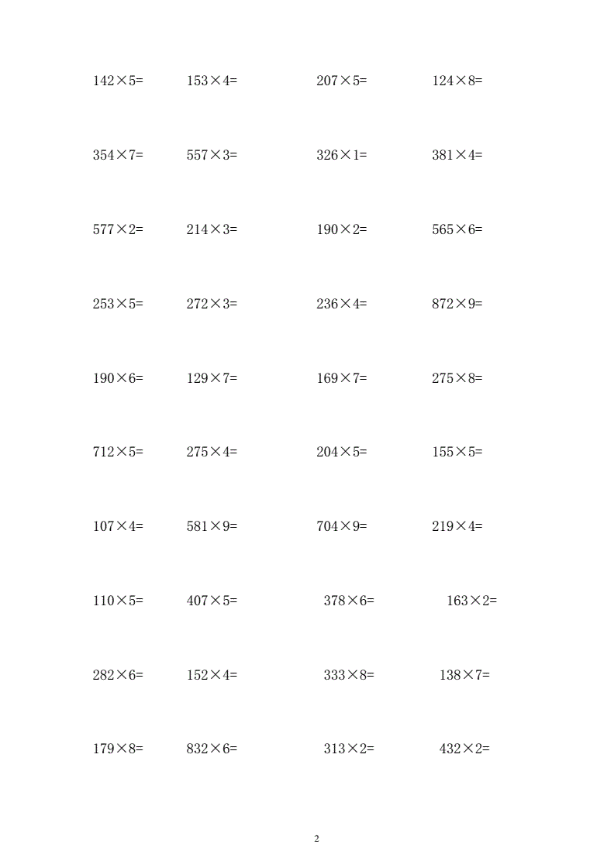
Task: Click the problem 581×9=
Action: tap(212, 526)
